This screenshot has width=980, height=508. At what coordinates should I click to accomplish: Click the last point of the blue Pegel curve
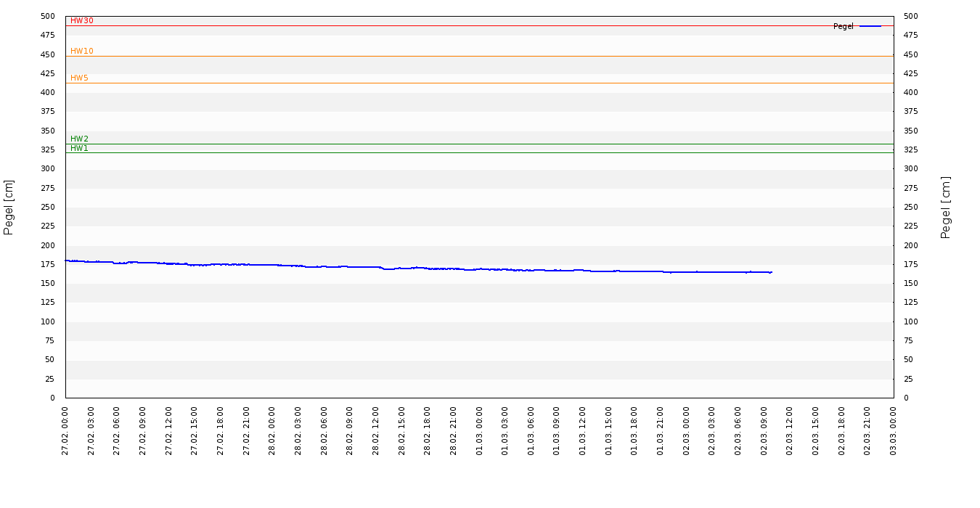(x=771, y=272)
